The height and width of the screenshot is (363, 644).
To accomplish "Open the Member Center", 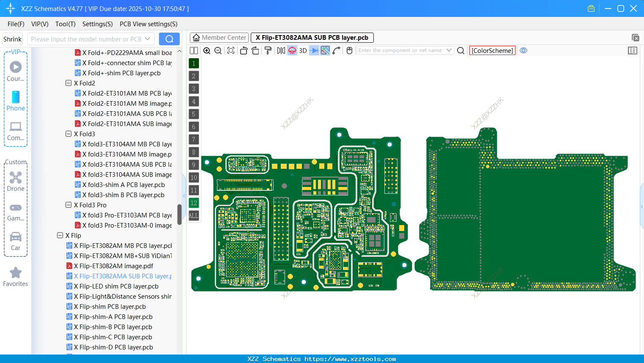I will (x=219, y=37).
